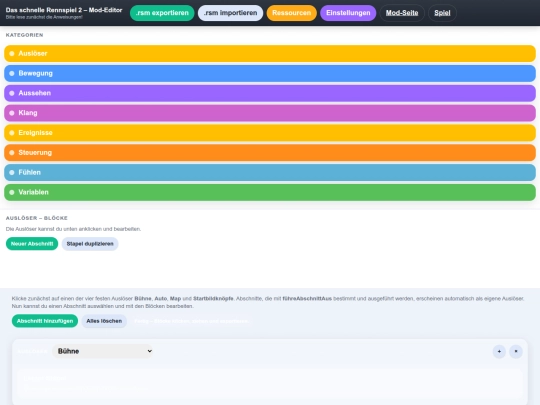The width and height of the screenshot is (540, 405).
Task: Click the title 'Das schnelle Rennspiel 2 – Mod-Editor'
Action: coord(64,10)
